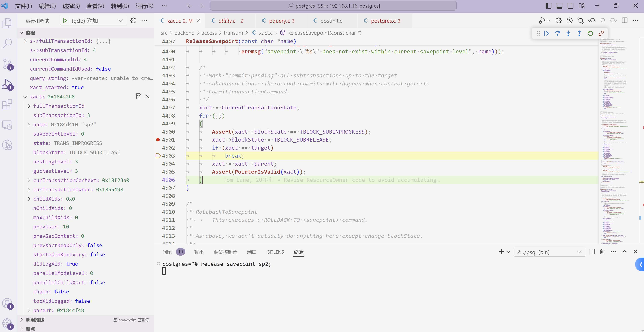Open the 调试控制台 debug console tab
This screenshot has height=332, width=644.
click(225, 252)
